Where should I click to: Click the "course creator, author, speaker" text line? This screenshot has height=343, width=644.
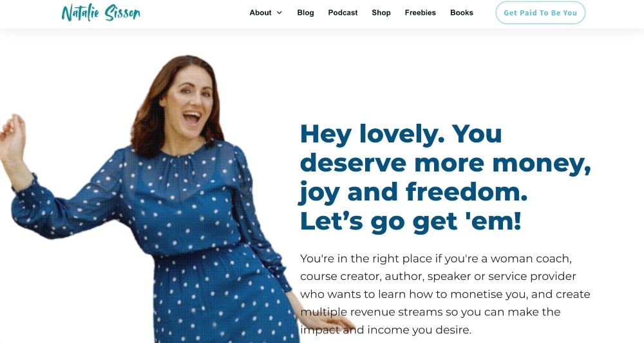[438, 277]
